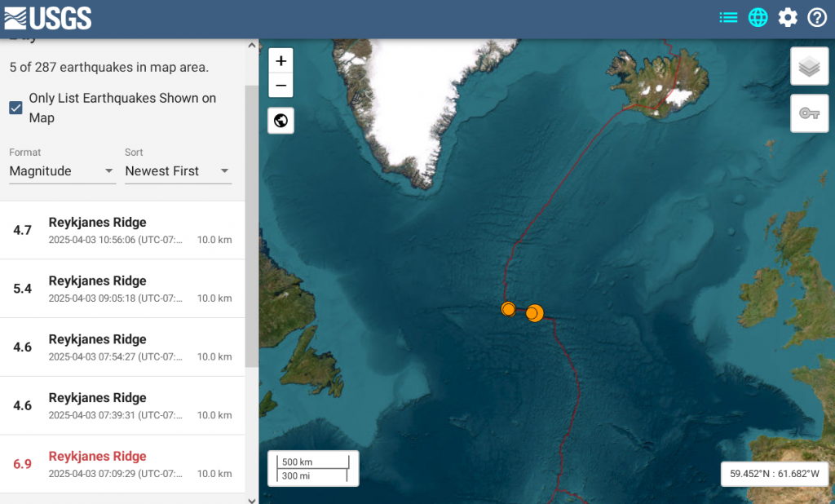
Task: Zoom out on the map
Action: [x=281, y=86]
